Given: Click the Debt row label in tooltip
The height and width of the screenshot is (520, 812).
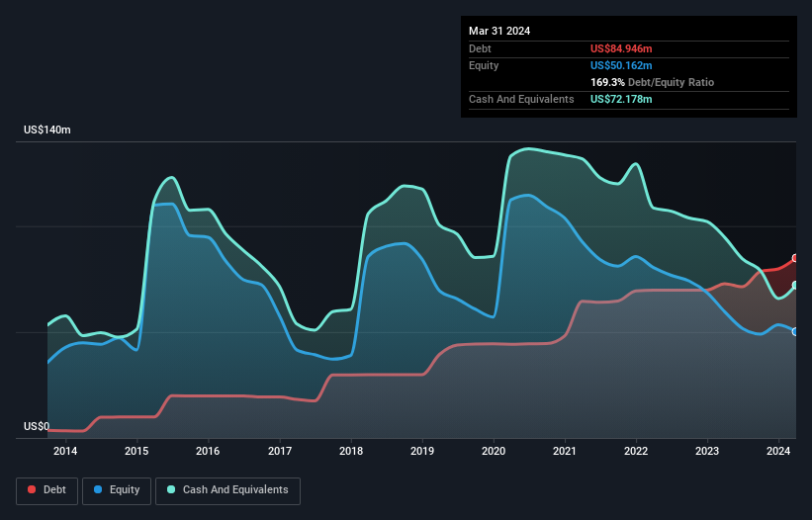Looking at the screenshot, I should (x=480, y=48).
